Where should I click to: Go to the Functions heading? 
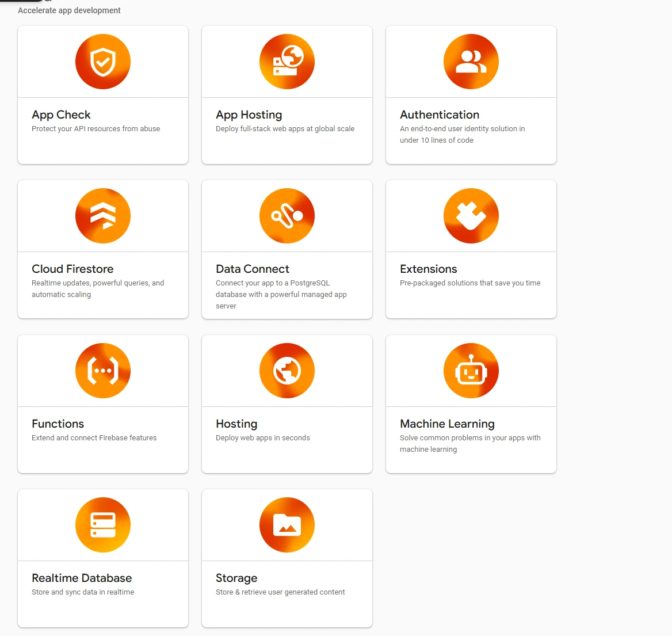[58, 424]
